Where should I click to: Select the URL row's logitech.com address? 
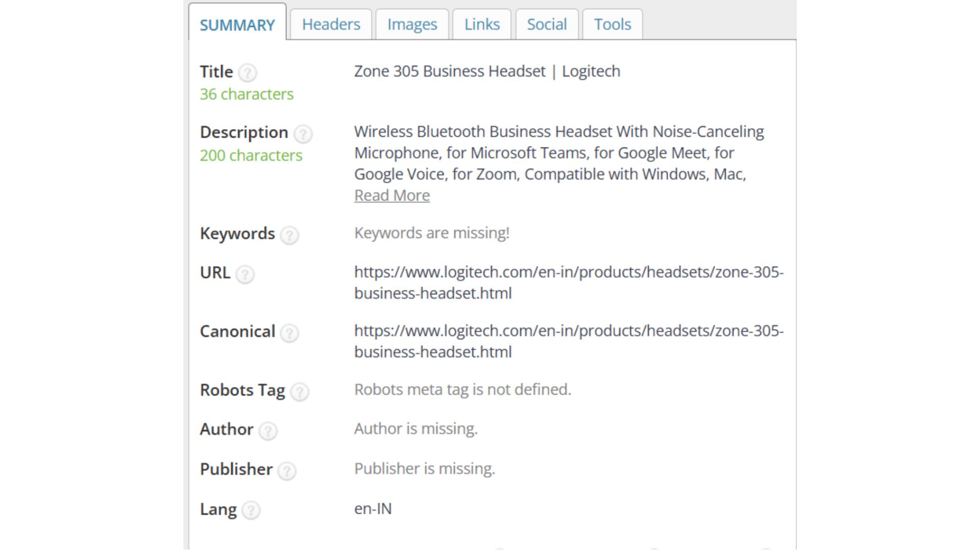tap(569, 283)
